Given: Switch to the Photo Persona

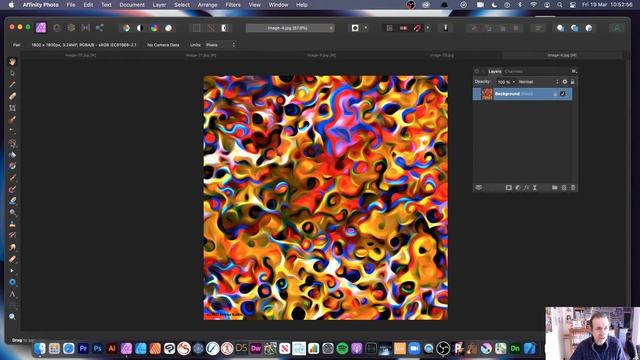Looking at the screenshot, I should click(41, 28).
